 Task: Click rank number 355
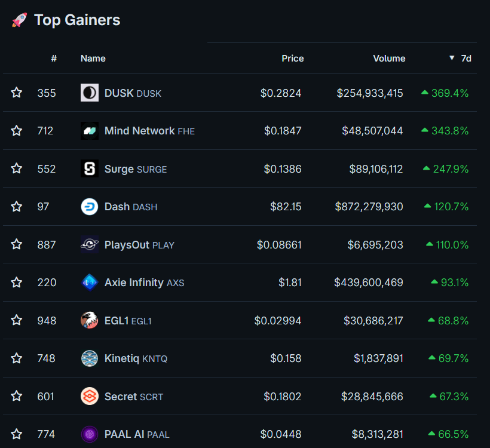[x=47, y=93]
